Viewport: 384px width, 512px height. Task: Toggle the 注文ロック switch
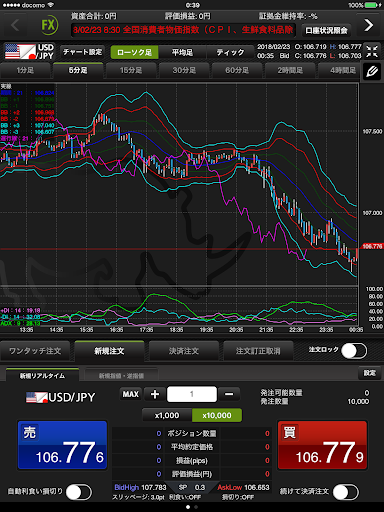[354, 351]
